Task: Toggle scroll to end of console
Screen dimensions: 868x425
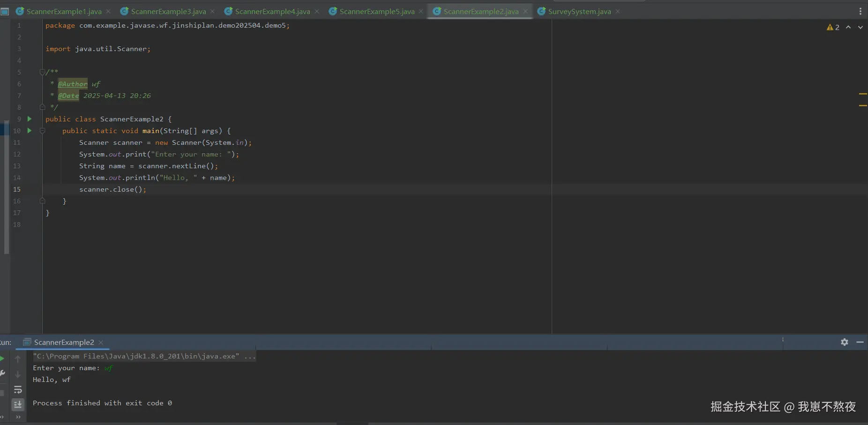Action: point(18,404)
